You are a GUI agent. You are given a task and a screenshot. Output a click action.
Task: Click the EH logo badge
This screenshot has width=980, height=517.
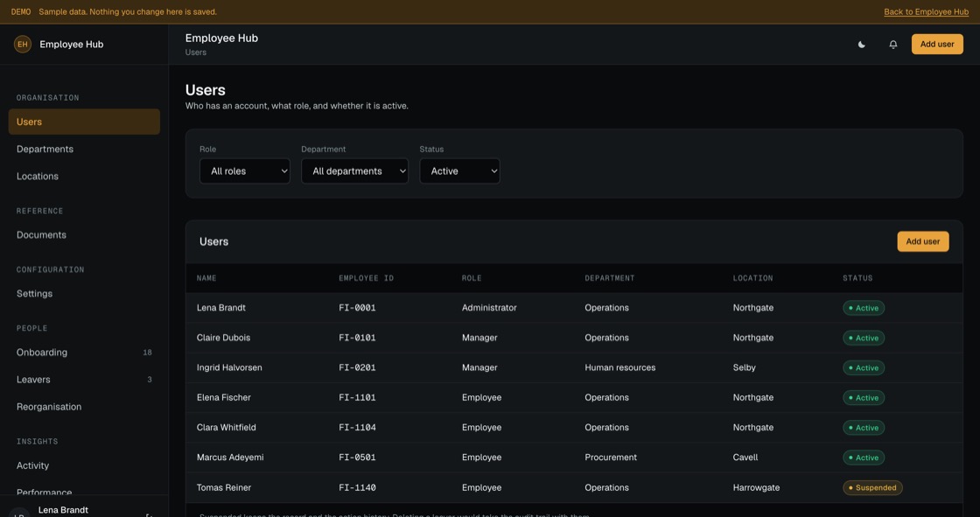coord(23,45)
